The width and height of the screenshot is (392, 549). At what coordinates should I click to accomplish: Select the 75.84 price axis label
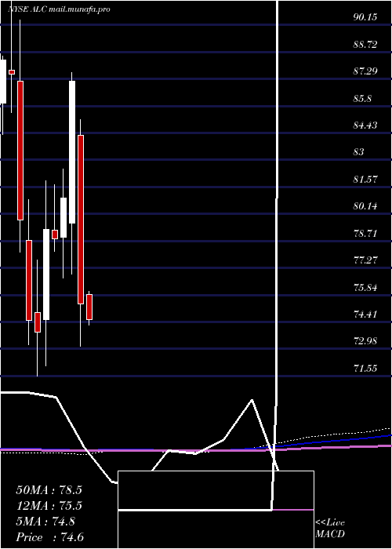(x=365, y=288)
